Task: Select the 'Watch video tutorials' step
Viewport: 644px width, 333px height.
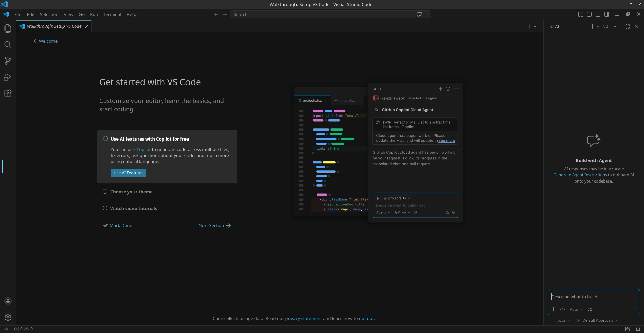Action: click(133, 208)
